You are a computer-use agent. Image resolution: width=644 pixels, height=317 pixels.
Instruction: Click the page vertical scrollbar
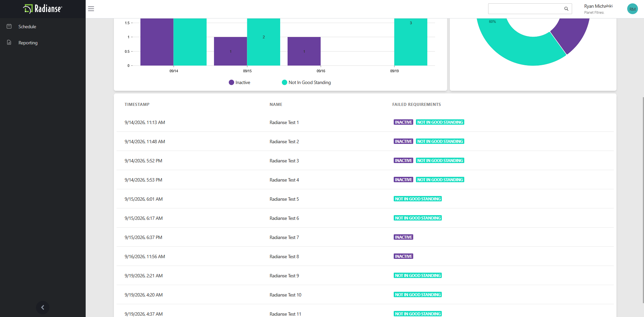643,200
